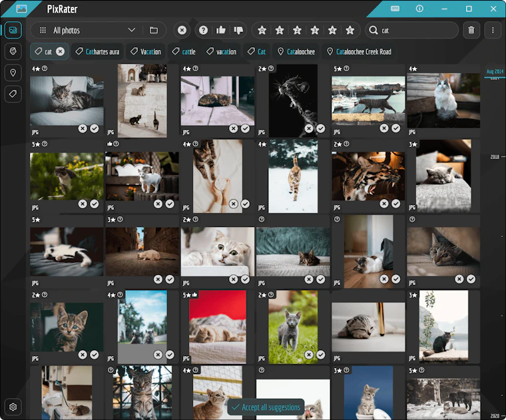Viewport: 506px width, 420px height.
Task: Reject suggestion on gray cat in grass photo
Action: [x=309, y=355]
